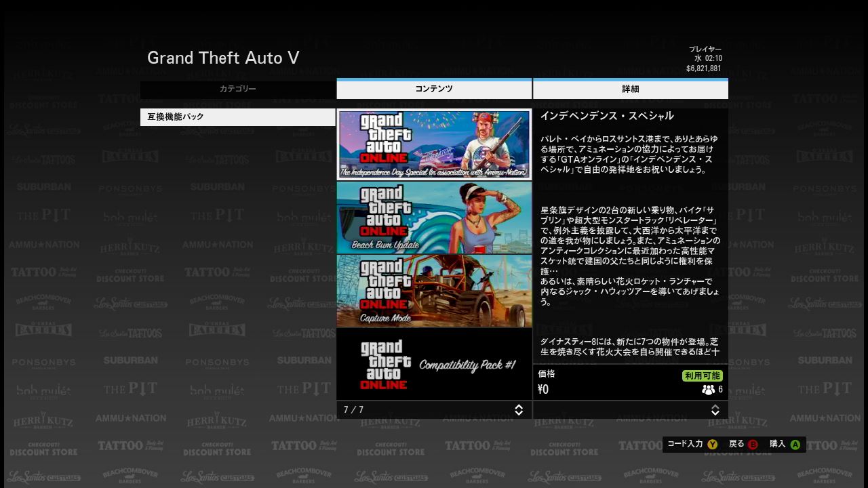868x488 pixels.
Task: Open the カテゴリー column header
Action: point(238,89)
